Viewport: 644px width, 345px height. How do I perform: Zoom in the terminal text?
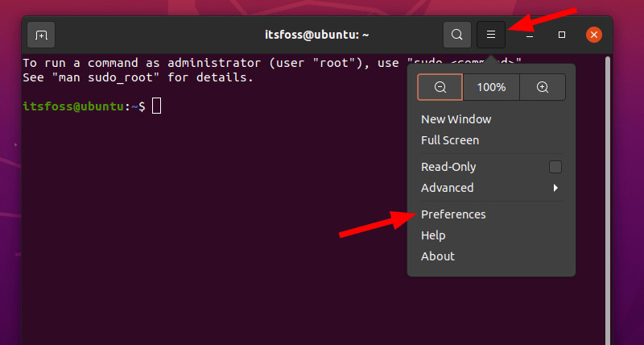pyautogui.click(x=543, y=87)
